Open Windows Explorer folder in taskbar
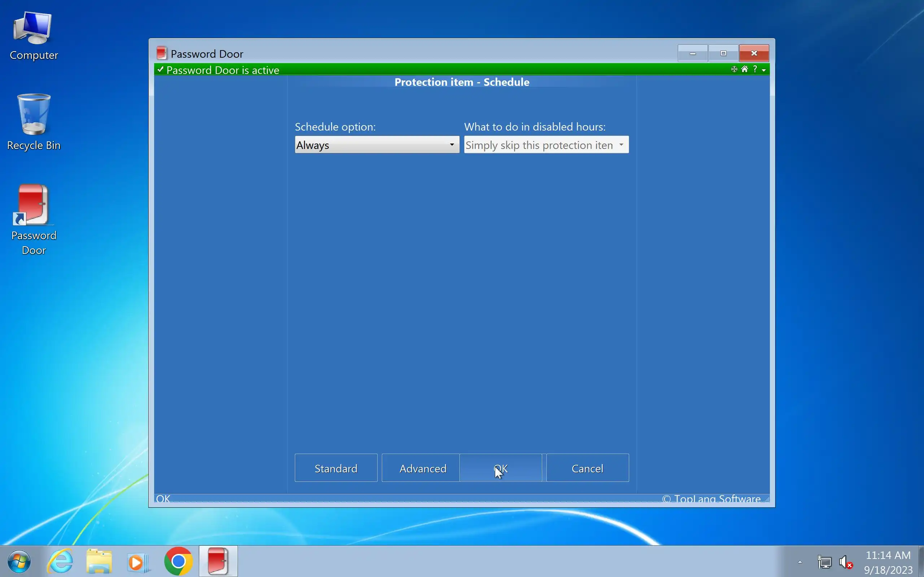Viewport: 924px width, 577px height. (99, 561)
